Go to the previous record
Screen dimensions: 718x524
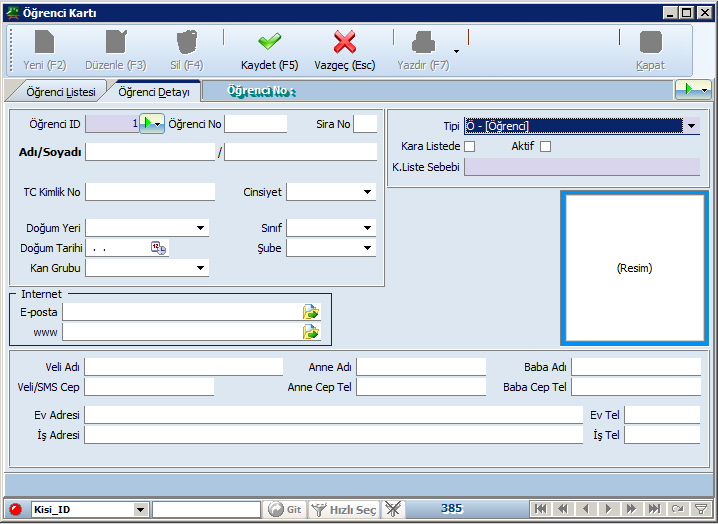tap(585, 509)
